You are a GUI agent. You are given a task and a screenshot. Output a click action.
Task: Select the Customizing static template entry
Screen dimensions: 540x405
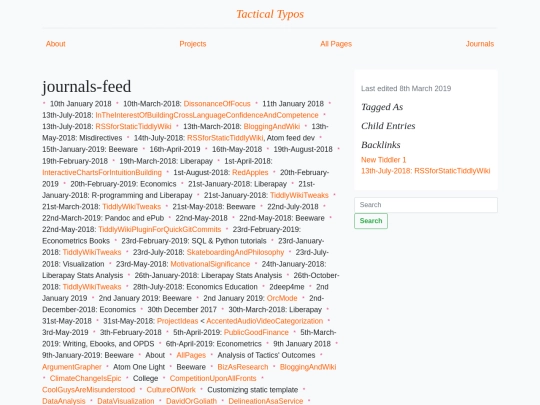pyautogui.click(x=252, y=390)
